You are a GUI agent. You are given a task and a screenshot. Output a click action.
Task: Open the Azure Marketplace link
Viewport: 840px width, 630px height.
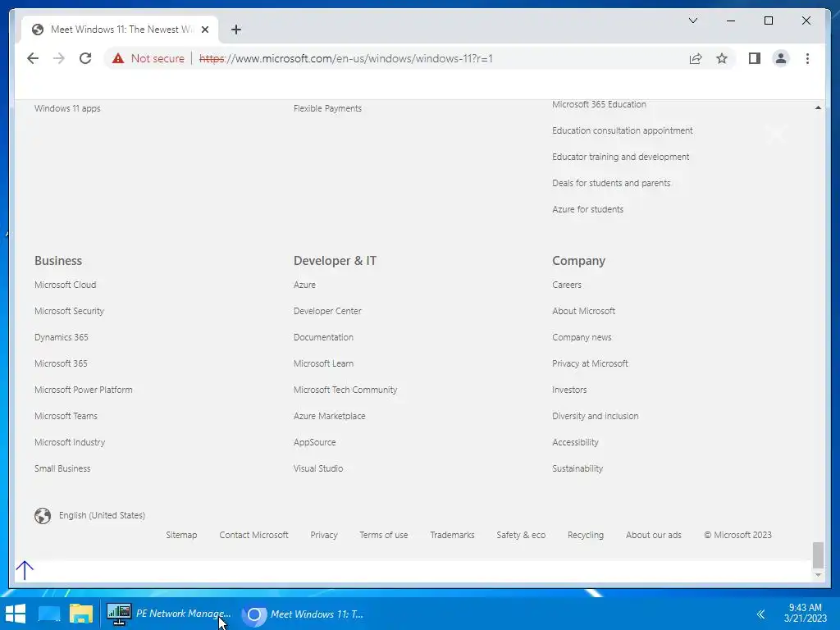coord(330,416)
